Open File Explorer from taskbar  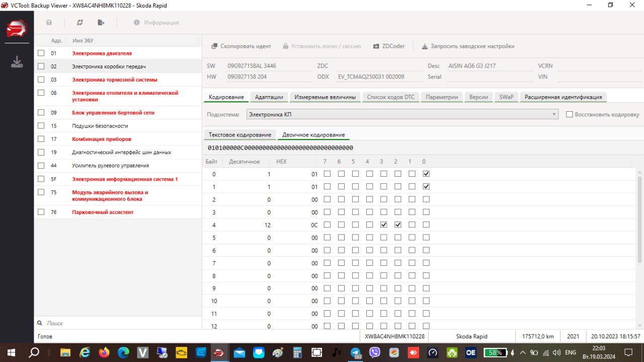[x=65, y=352]
